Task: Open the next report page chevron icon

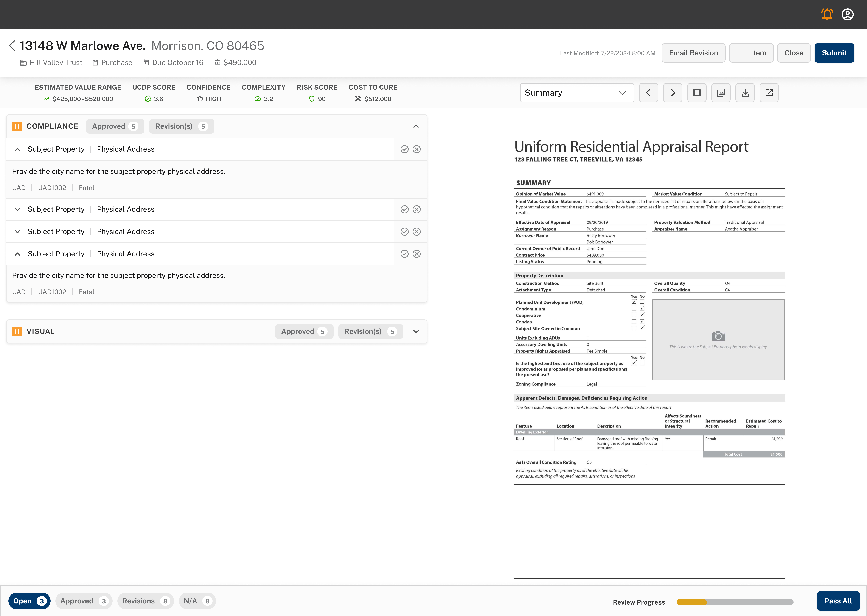Action: 673,92
